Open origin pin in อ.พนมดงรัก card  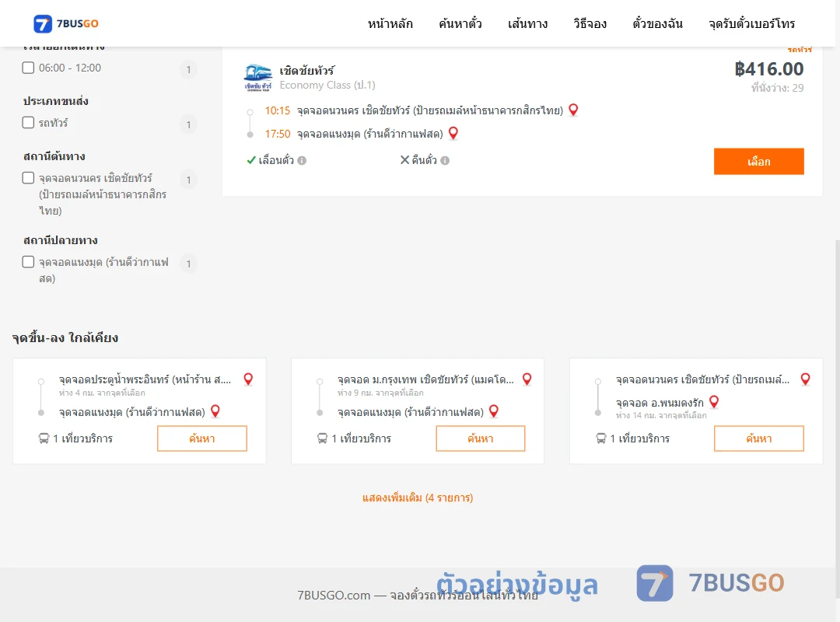[x=805, y=379]
